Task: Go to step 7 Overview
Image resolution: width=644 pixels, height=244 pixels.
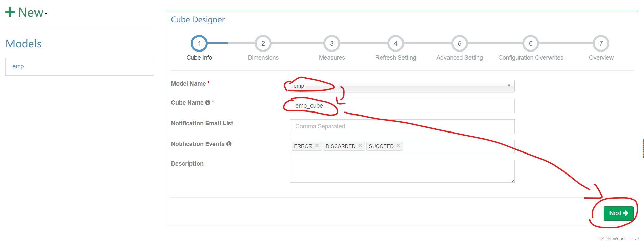Action: click(x=601, y=43)
